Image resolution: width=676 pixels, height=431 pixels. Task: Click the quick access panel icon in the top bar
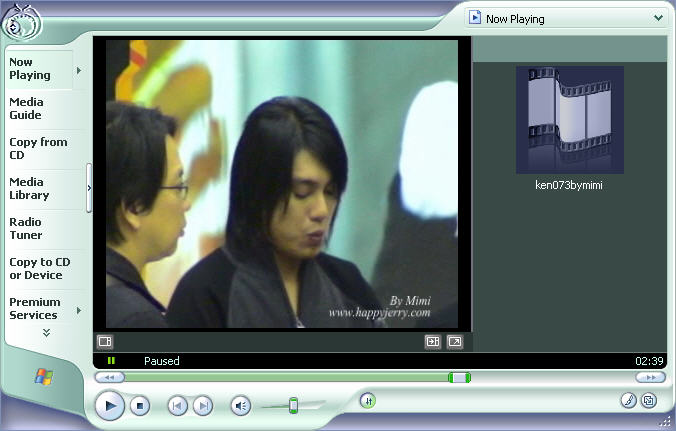475,18
